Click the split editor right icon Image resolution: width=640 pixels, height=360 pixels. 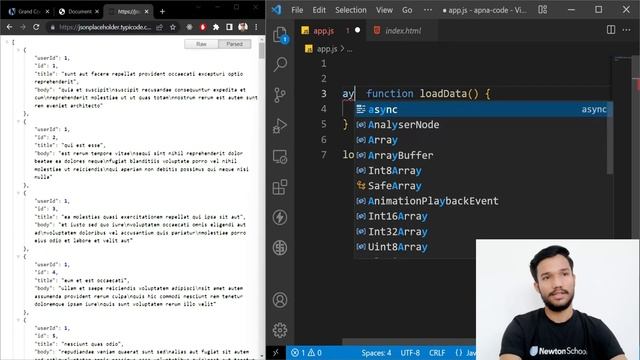pyautogui.click(x=611, y=30)
